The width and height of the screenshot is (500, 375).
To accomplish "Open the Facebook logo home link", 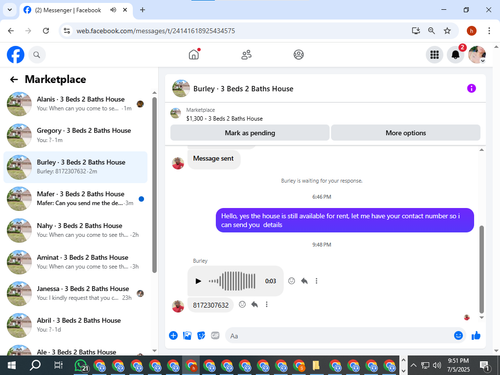I will [x=16, y=54].
